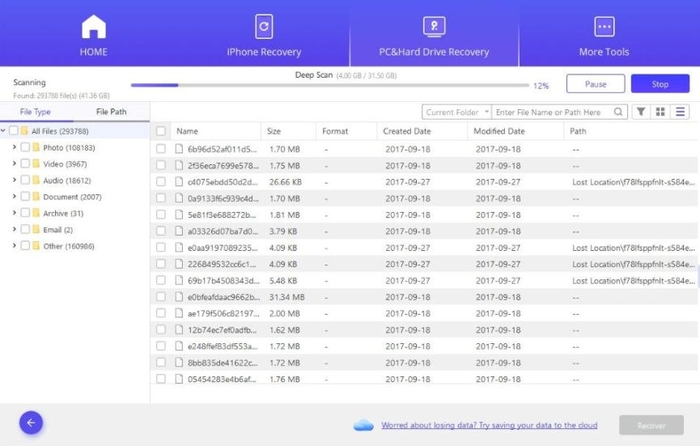Click the round back arrow button
Screen dimensions: 700x446
coord(31,423)
